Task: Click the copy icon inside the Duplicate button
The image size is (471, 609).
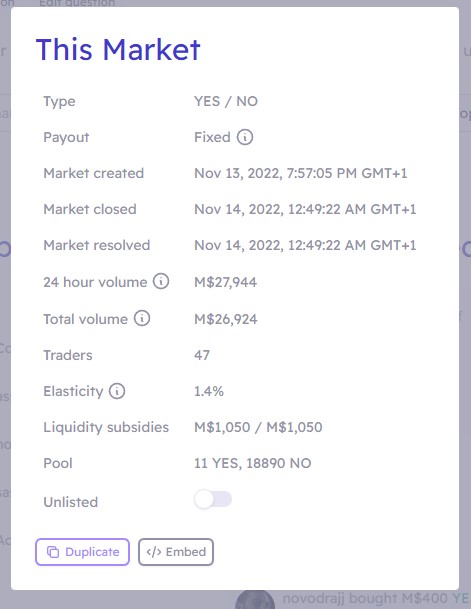Action: coord(53,552)
